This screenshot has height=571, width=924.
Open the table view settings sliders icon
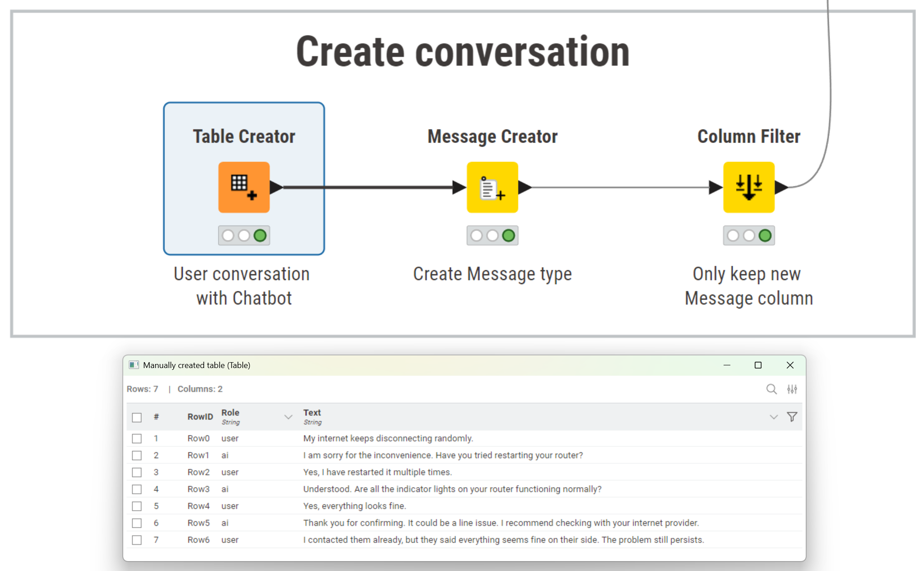(x=792, y=389)
